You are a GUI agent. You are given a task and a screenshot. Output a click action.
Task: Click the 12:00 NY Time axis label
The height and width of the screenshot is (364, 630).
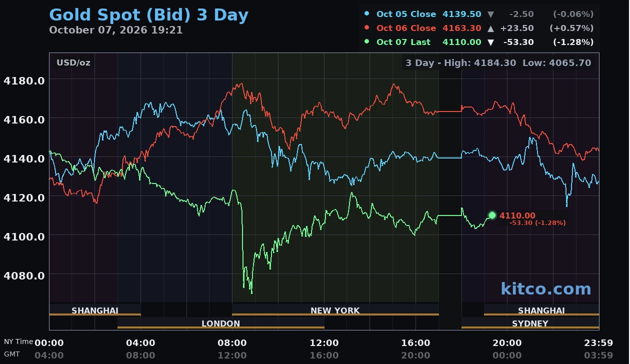pyautogui.click(x=324, y=343)
